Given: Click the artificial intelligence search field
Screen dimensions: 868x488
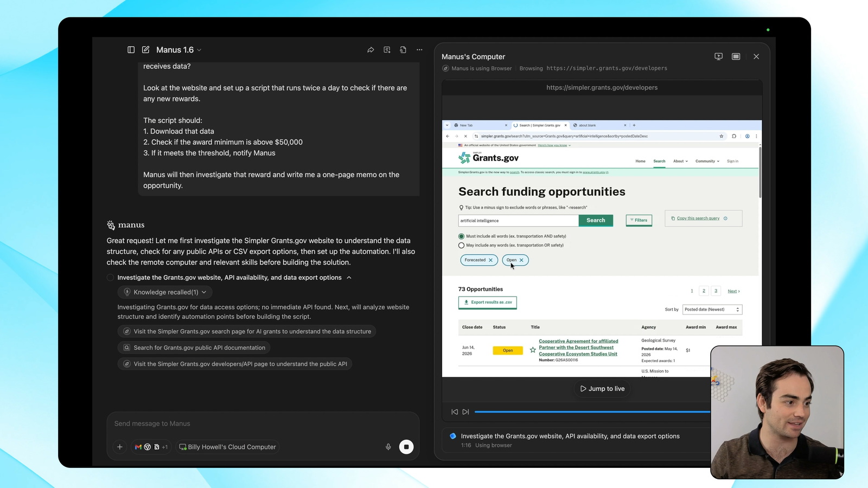Looking at the screenshot, I should tap(519, 221).
